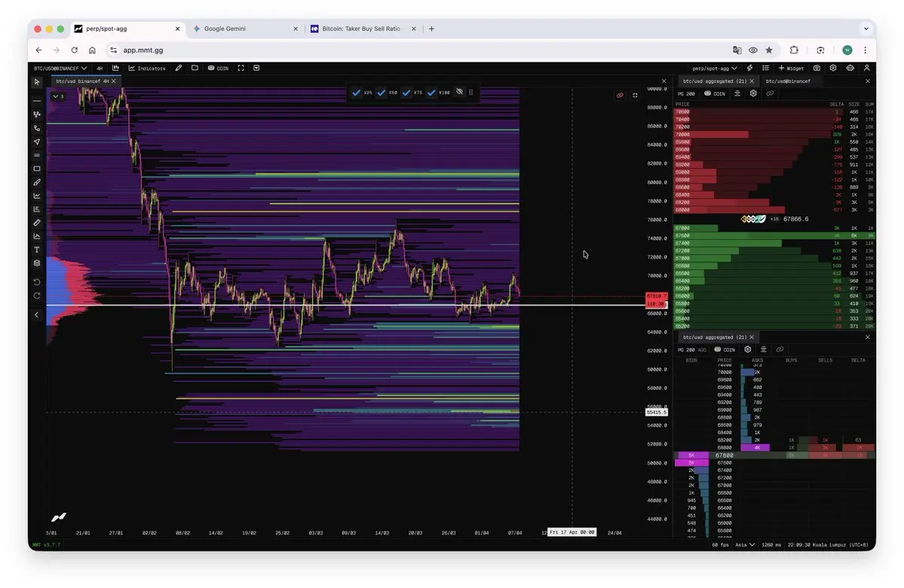Switch to Bitcoin Taker Buy Sell Ratio tab
The image size is (904, 588).
pos(363,28)
